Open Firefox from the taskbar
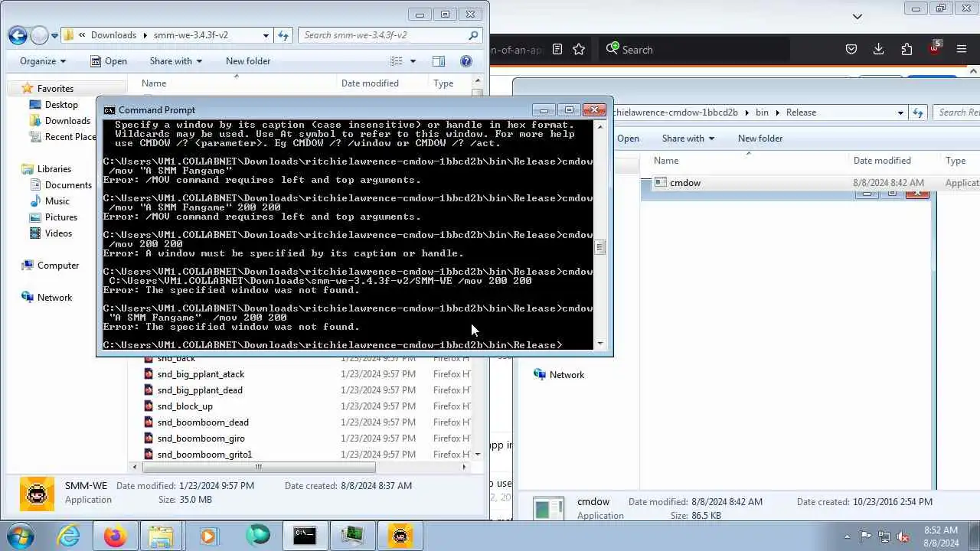The height and width of the screenshot is (551, 980). point(116,536)
